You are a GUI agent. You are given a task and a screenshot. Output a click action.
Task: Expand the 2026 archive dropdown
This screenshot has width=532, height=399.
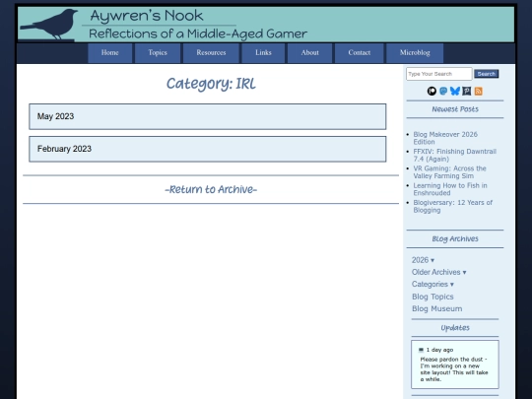423,260
